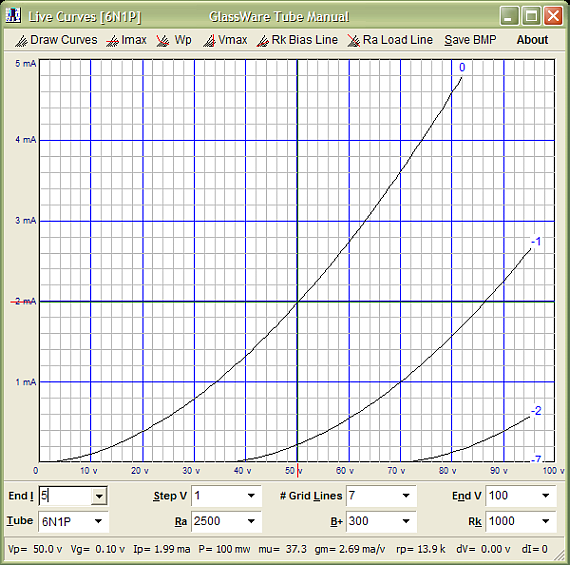Expand the Step V dropdown

pos(251,496)
